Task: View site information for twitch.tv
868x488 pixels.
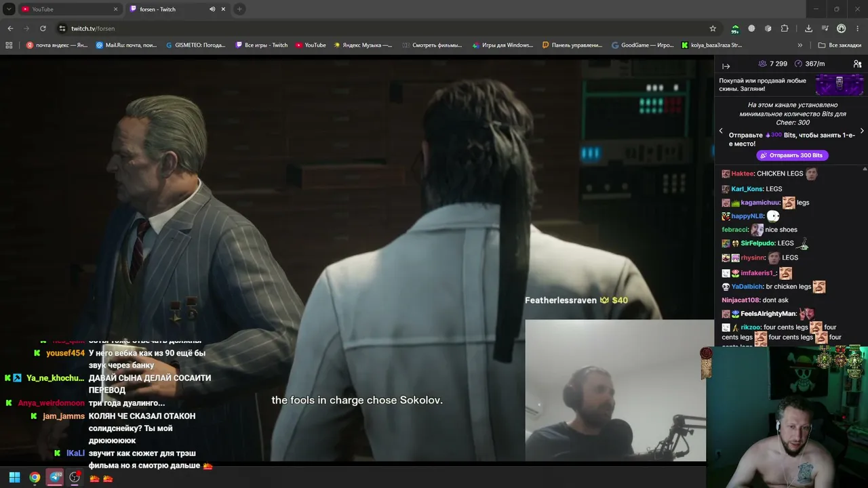Action: 62,28
